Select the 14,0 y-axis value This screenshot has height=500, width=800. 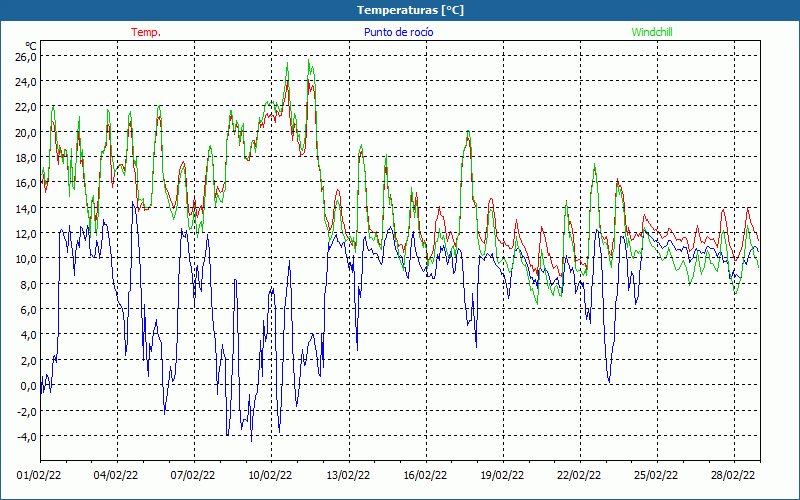pyautogui.click(x=26, y=208)
